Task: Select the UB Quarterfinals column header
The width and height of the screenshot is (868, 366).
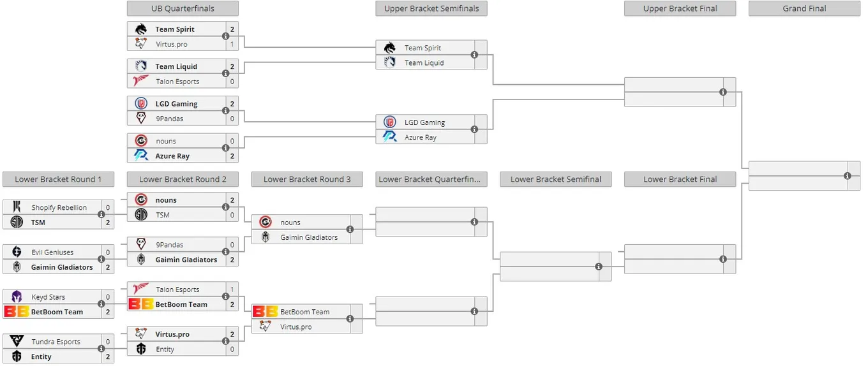Action: click(183, 8)
